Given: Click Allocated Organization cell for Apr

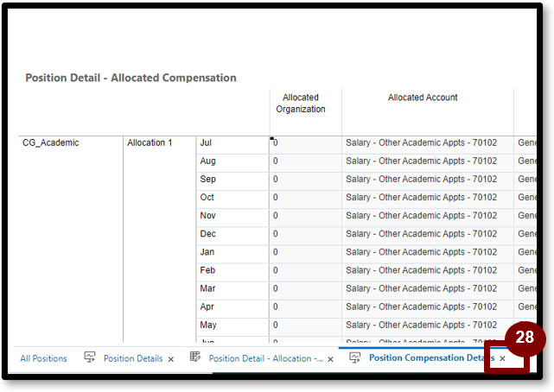Looking at the screenshot, I should point(306,307).
